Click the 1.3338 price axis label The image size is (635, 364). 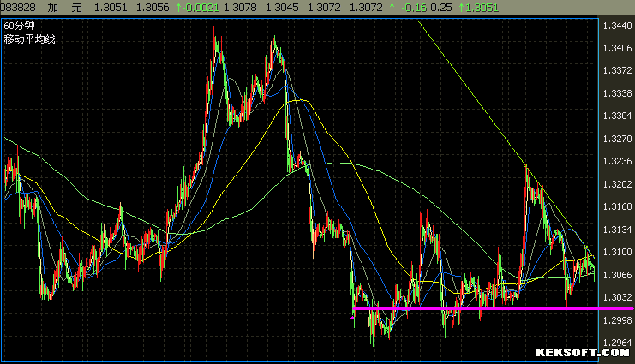pos(617,93)
